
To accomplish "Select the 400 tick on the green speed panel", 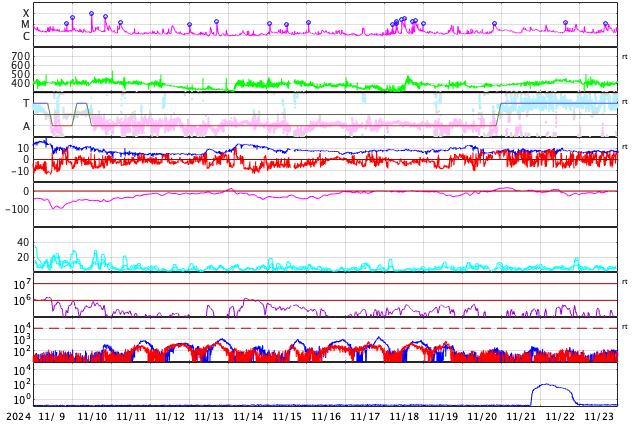I will (x=21, y=83).
